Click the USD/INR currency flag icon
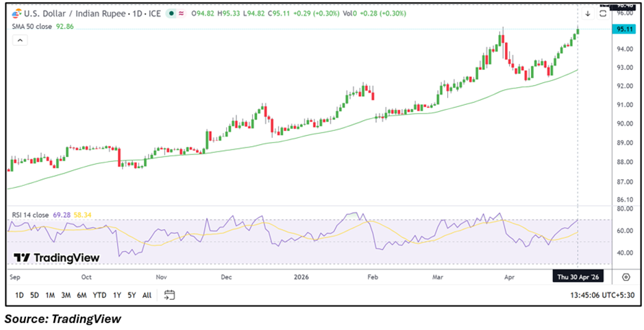Screen dimensions: 644x330 coord(16,13)
